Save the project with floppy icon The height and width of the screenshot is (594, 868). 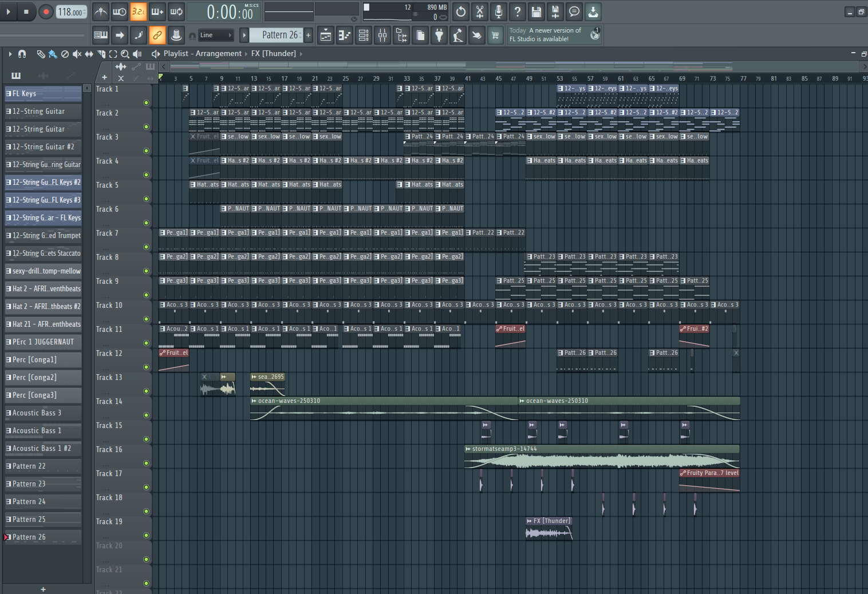pos(536,11)
